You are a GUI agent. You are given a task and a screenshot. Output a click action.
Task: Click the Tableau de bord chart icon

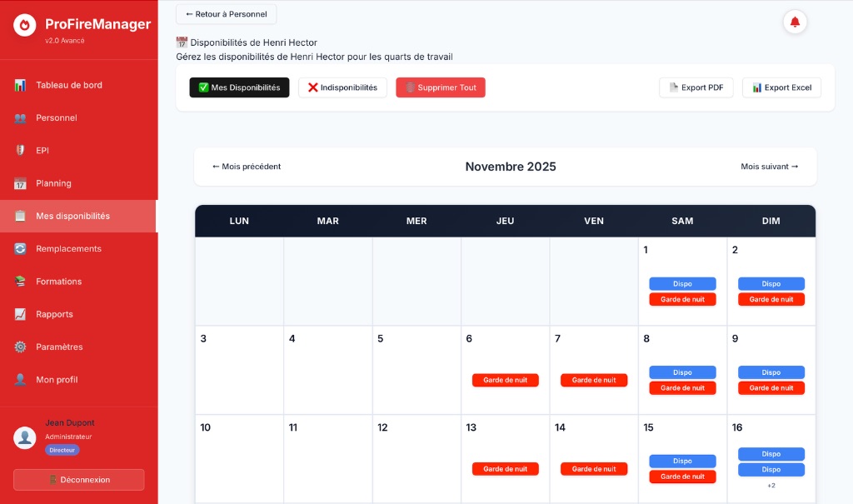click(20, 85)
